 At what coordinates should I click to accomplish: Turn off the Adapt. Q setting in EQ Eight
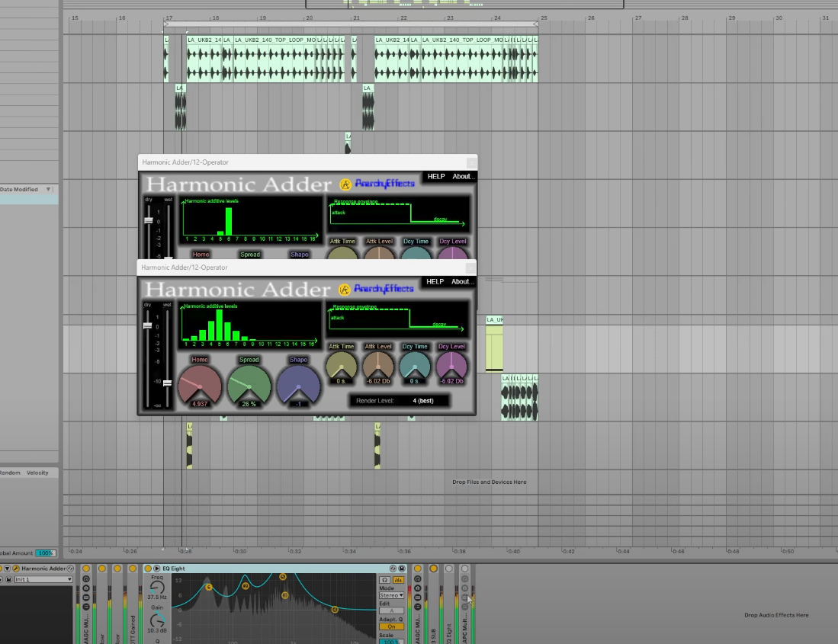click(x=390, y=626)
